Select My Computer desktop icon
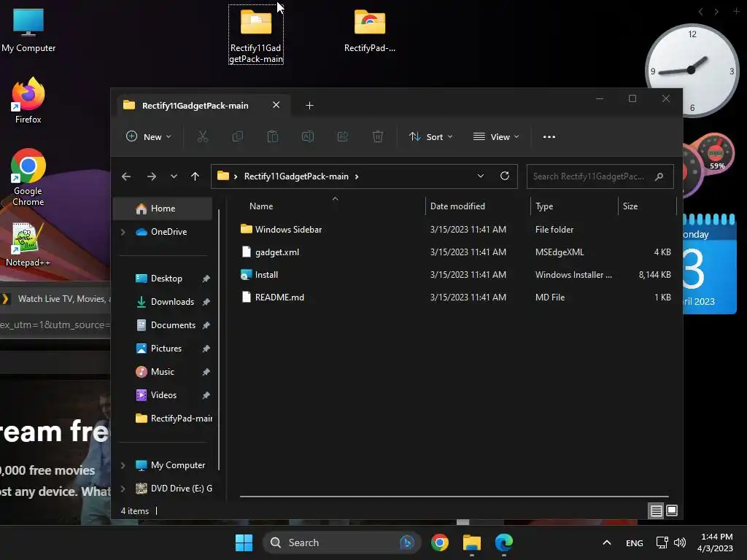 (x=28, y=30)
